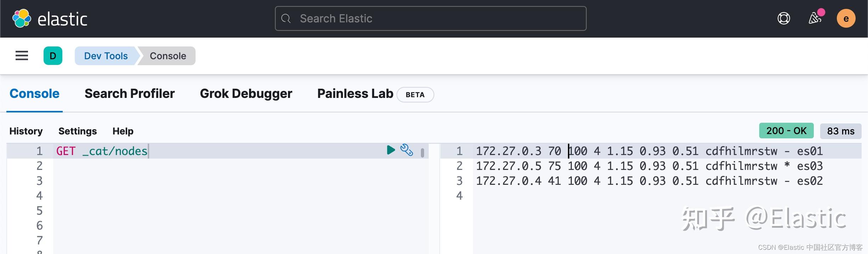Open the newsfeed party icon
This screenshot has height=254, width=868.
[815, 18]
